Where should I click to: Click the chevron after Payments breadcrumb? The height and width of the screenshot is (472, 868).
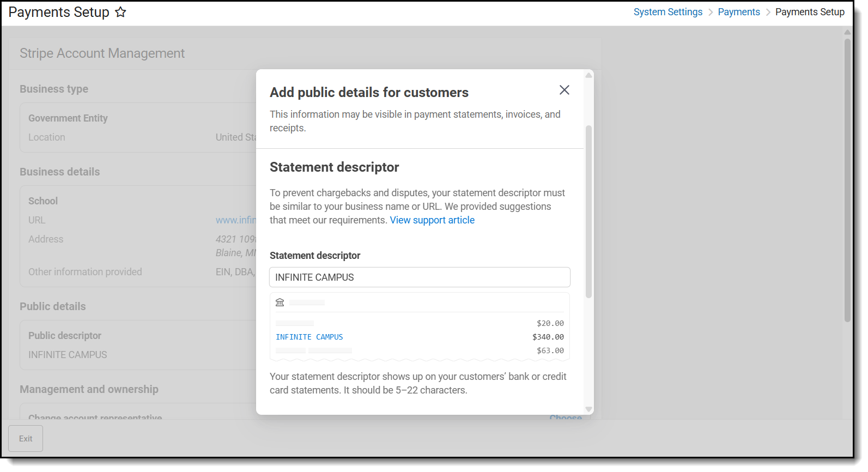click(768, 13)
